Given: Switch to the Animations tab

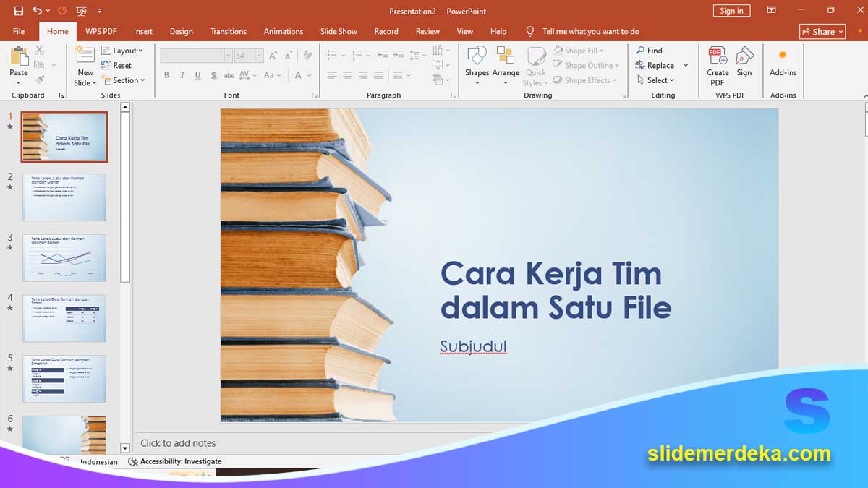Looking at the screenshot, I should (284, 31).
